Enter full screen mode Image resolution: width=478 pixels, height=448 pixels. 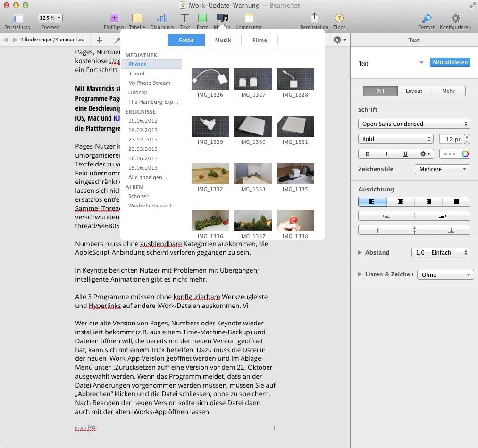click(x=472, y=5)
